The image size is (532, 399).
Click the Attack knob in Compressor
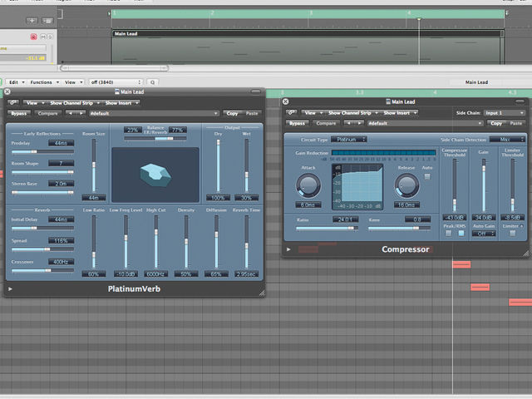(x=308, y=185)
